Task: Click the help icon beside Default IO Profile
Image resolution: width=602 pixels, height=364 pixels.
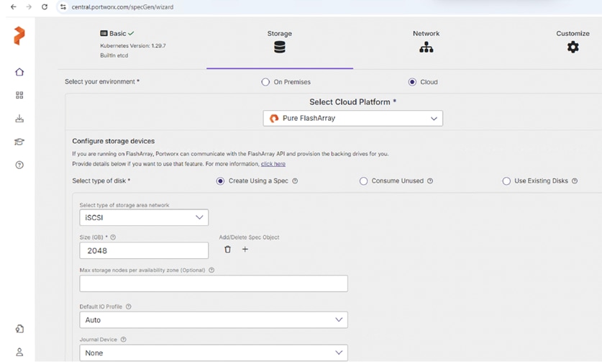Action: pyautogui.click(x=129, y=306)
